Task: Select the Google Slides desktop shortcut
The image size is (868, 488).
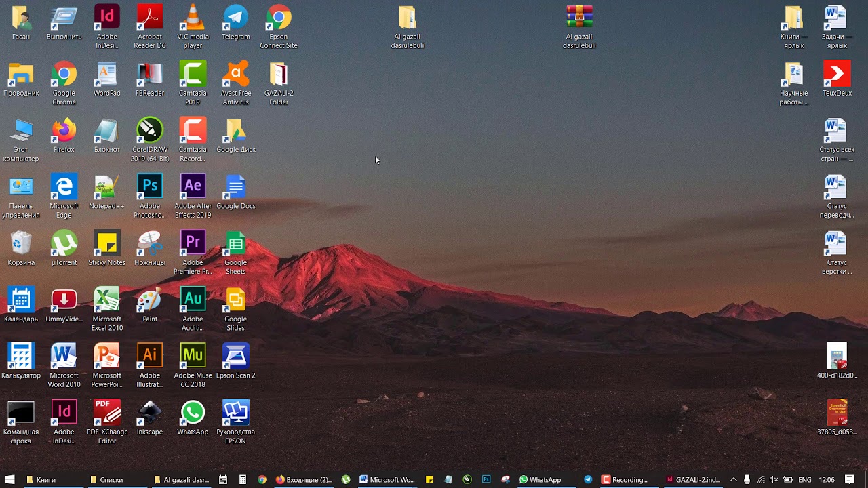Action: pyautogui.click(x=236, y=310)
